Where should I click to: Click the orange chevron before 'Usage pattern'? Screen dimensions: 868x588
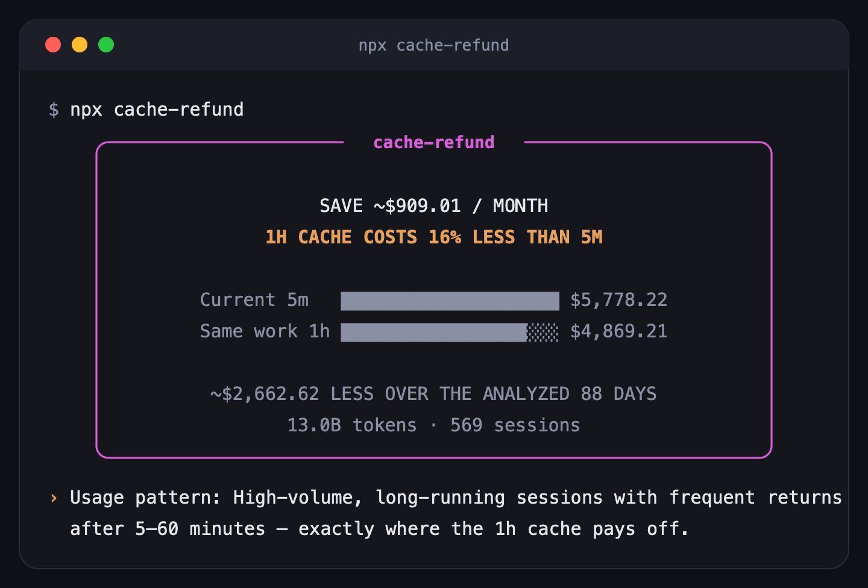click(54, 498)
